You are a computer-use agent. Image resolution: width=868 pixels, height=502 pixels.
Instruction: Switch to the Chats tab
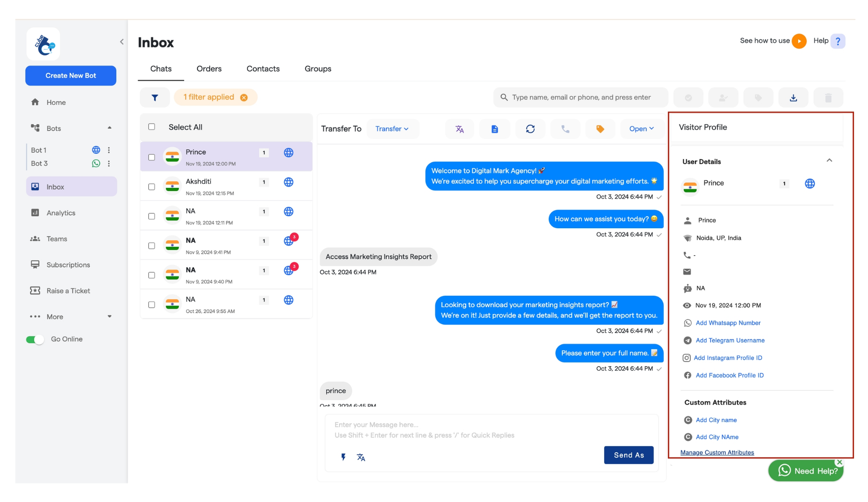[x=161, y=69]
